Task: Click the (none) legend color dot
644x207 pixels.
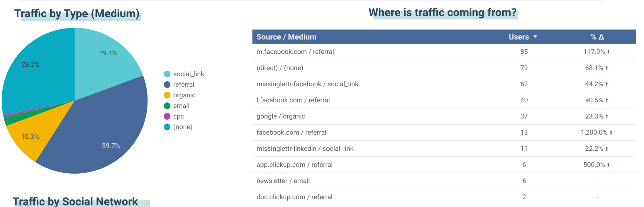Action: coord(167,127)
